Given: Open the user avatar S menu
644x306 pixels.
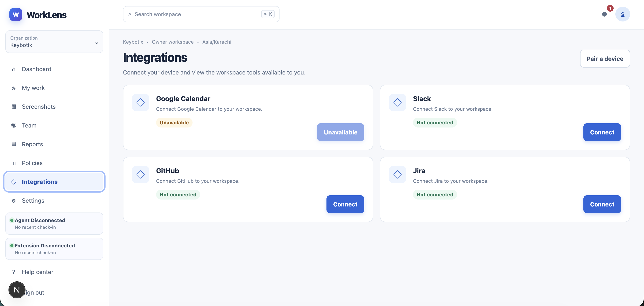Looking at the screenshot, I should (622, 14).
